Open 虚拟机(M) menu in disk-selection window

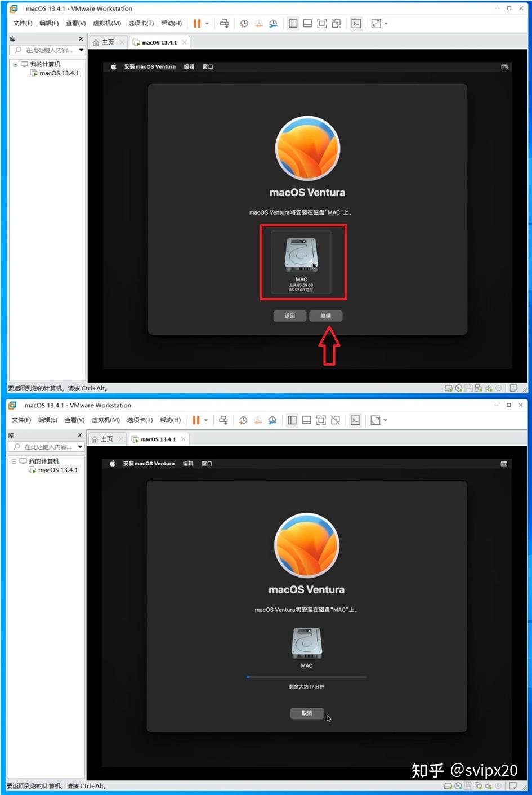(x=107, y=23)
